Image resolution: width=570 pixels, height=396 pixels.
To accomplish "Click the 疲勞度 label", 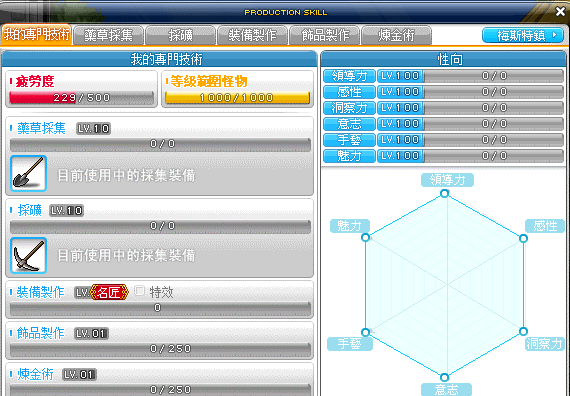I will point(35,81).
